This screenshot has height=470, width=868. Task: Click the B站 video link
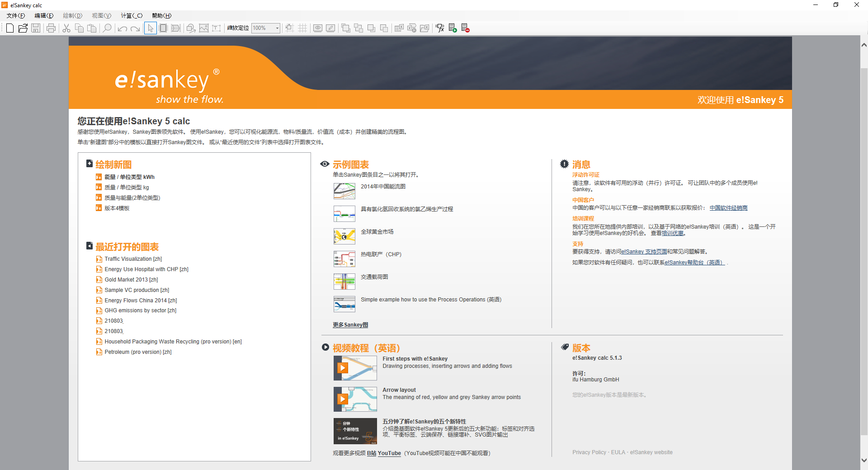point(372,453)
